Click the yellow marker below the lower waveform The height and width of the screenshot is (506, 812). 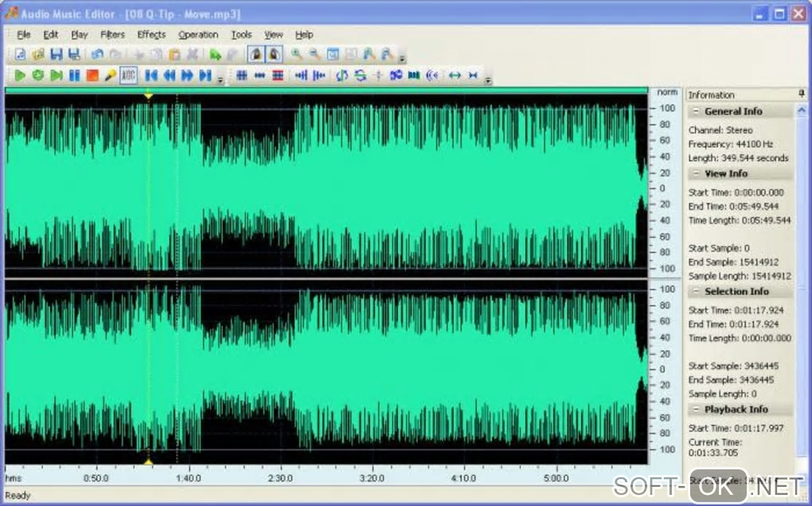(x=148, y=461)
